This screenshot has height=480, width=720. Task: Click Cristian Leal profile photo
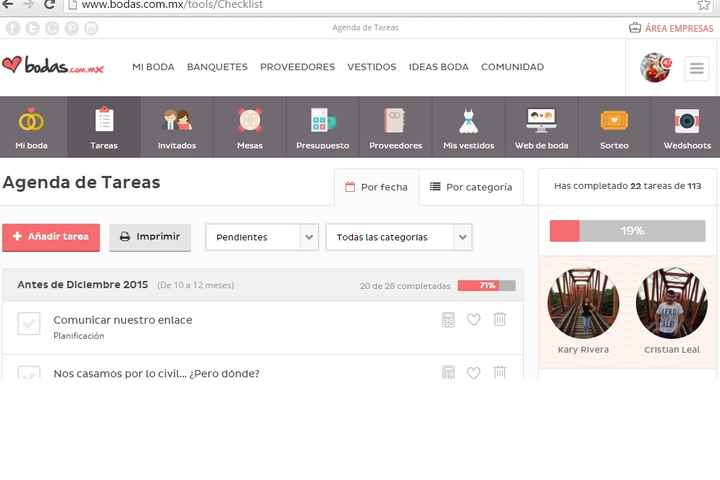coord(672,303)
